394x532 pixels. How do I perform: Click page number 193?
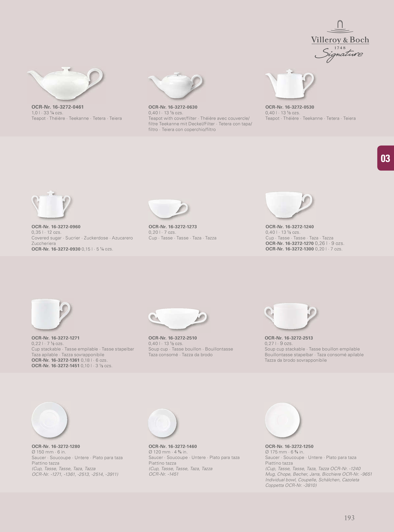pyautogui.click(x=349, y=518)
